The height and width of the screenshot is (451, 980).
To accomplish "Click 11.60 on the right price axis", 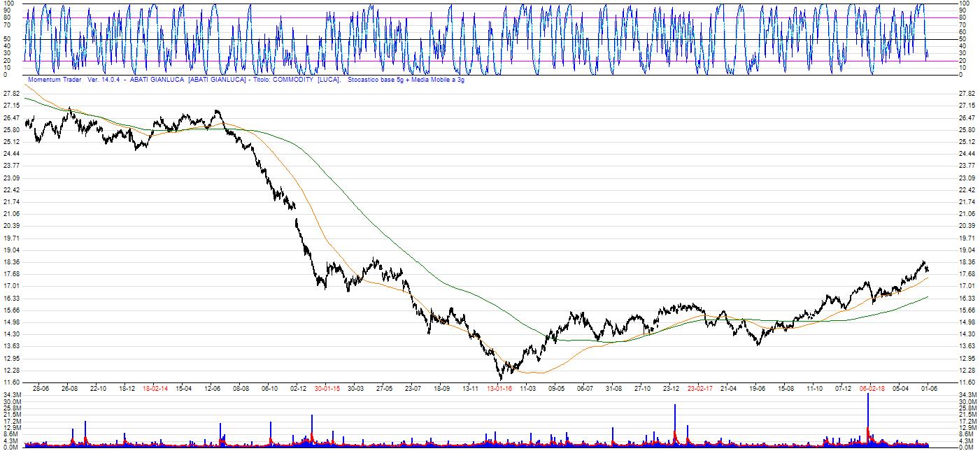I will tap(967, 382).
